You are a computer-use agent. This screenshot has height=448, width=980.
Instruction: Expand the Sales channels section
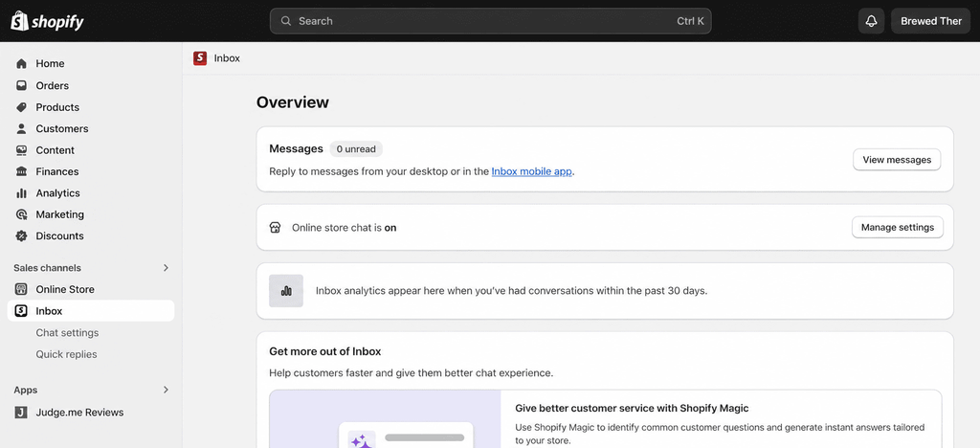pos(166,268)
